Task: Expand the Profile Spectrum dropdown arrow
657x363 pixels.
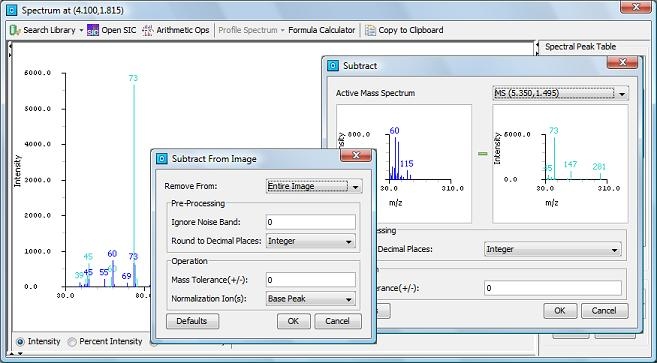Action: point(282,31)
